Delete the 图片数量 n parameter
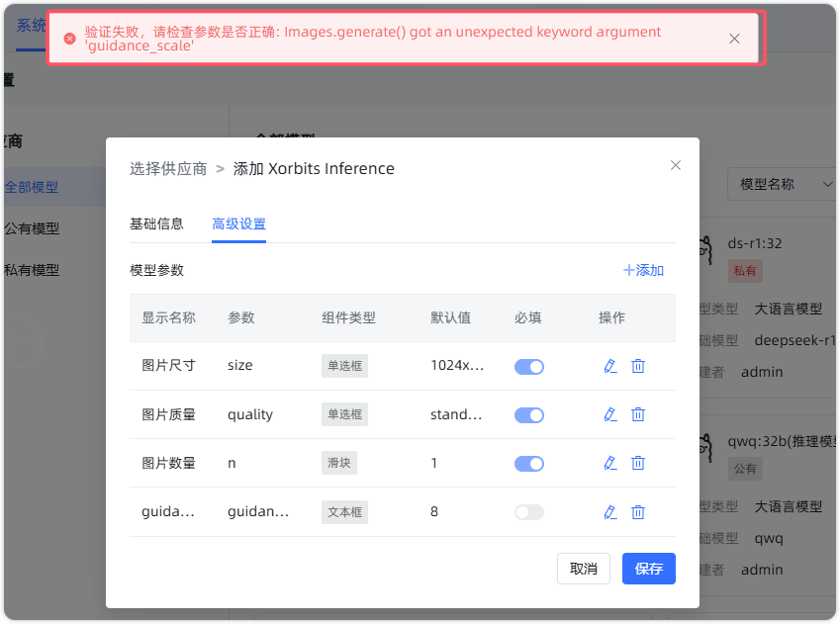Screen dimensions: 840x624 (638, 463)
